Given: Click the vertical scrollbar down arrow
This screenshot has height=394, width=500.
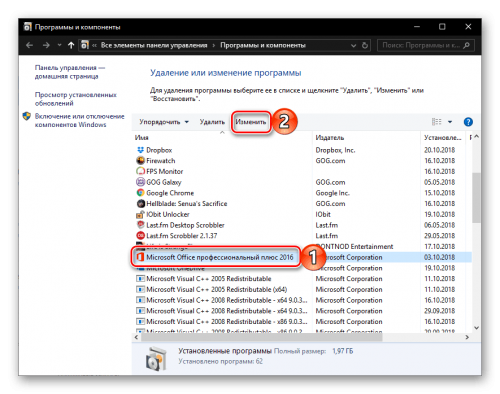Looking at the screenshot, I should point(476,328).
